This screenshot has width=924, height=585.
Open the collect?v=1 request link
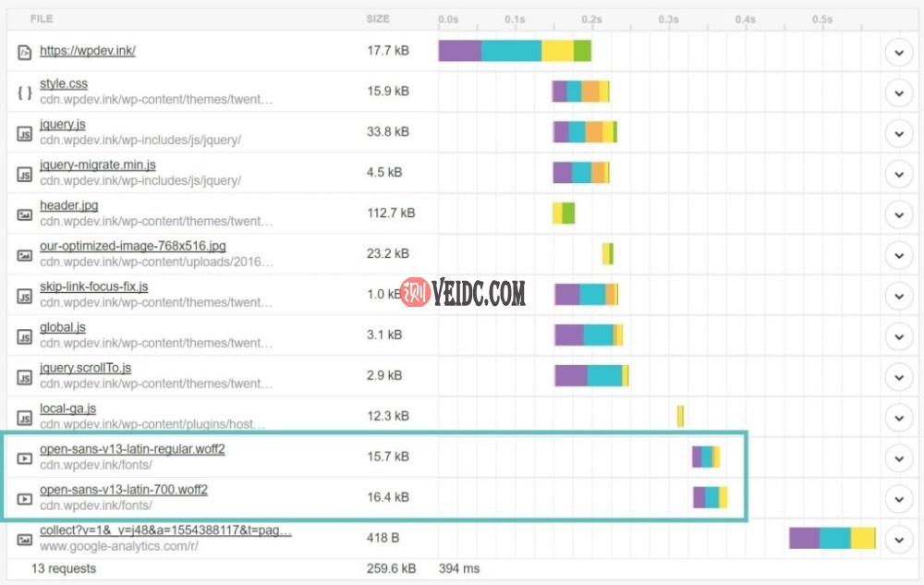tap(165, 530)
